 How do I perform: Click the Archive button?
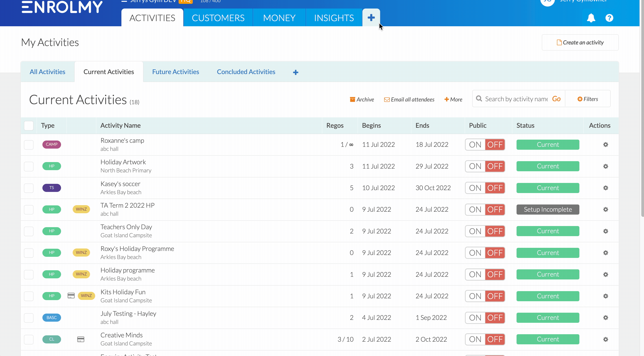(x=362, y=99)
